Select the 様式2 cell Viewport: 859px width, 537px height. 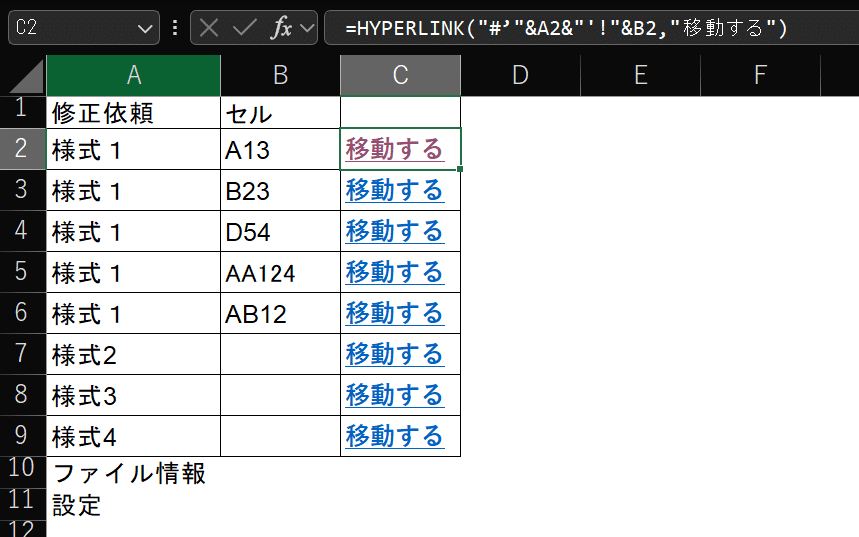coord(134,354)
